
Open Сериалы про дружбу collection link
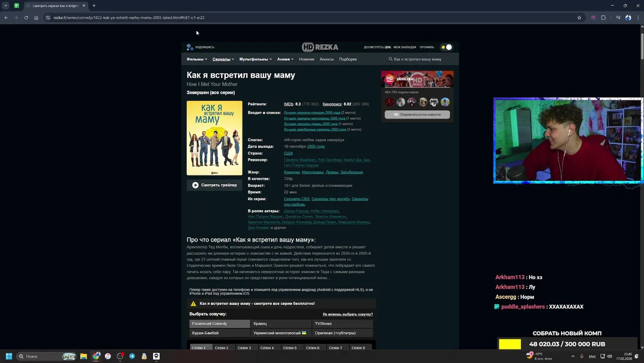pyautogui.click(x=331, y=199)
